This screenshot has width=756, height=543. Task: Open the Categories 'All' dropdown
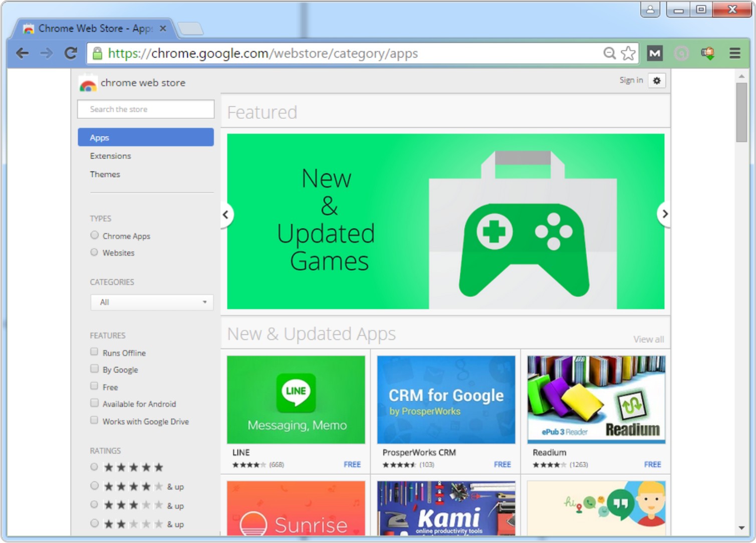[x=152, y=302]
